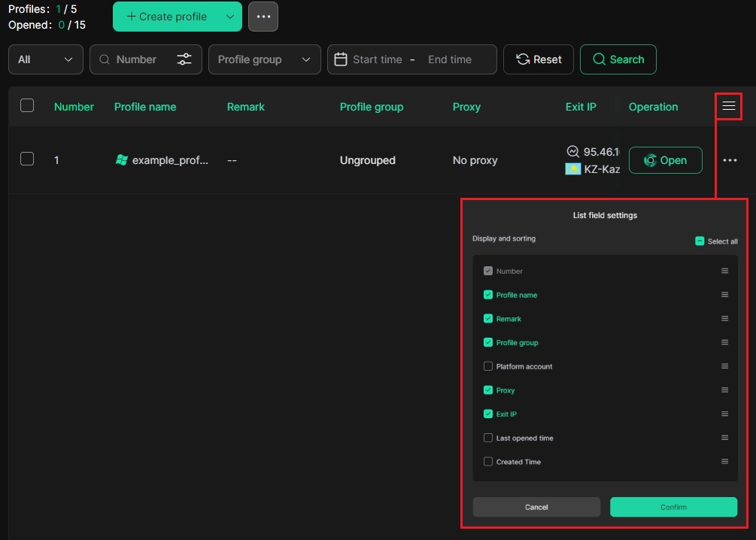Open the example_prof profile with Open button
The image size is (756, 540).
pos(666,160)
